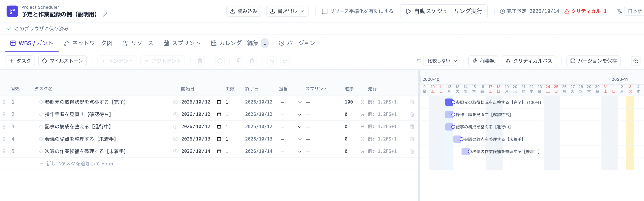Delete task 記事の構成を整える row
Viewport: 644px width, 201px height.
pyautogui.click(x=412, y=127)
